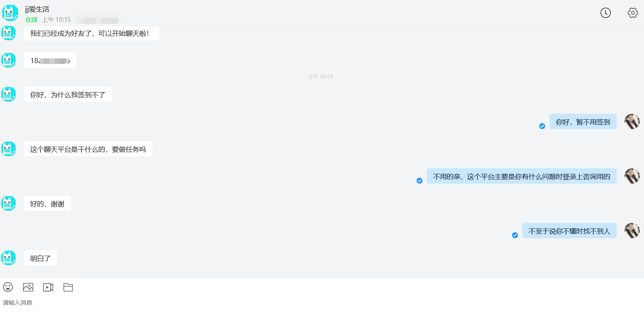
Task: Click message bubble "明白了"
Action: 40,258
